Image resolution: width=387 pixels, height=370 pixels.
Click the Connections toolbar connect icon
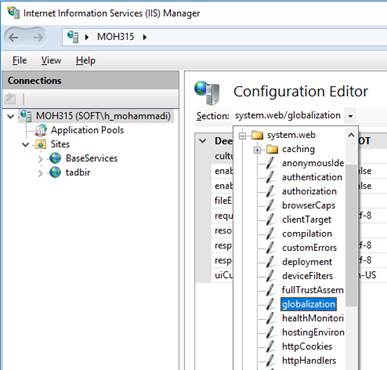coord(10,99)
